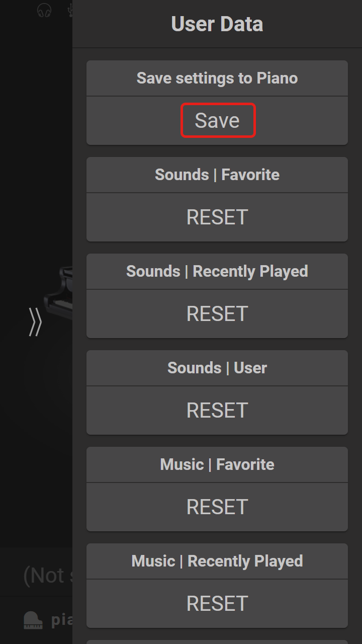
Task: Click the 'Sounds | User' header
Action: pyautogui.click(x=217, y=368)
